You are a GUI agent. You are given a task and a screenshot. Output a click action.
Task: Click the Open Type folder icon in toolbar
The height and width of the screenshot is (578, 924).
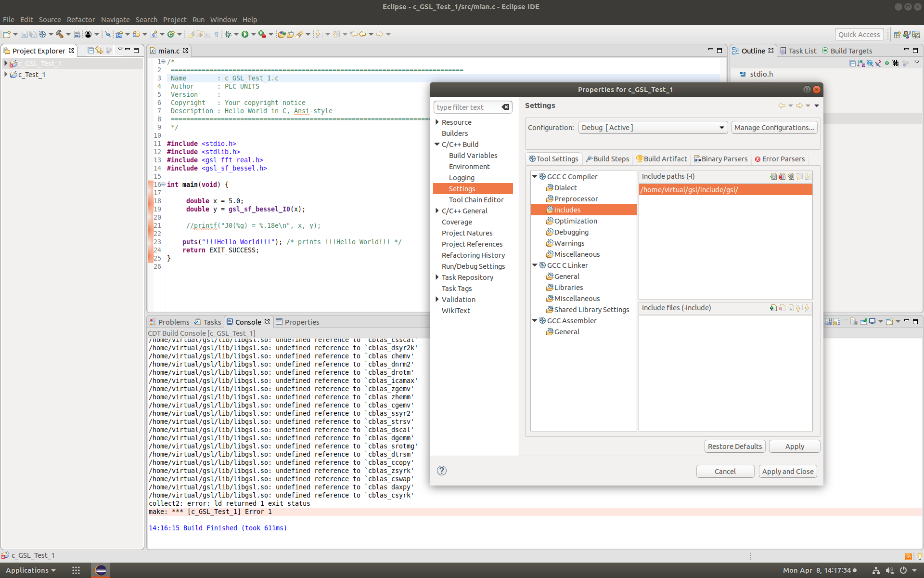click(x=282, y=34)
